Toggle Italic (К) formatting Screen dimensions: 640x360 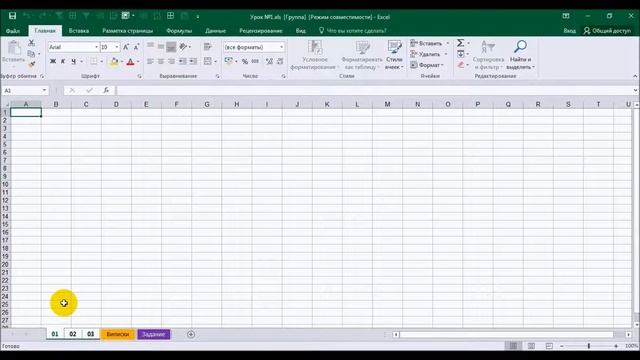(63, 62)
